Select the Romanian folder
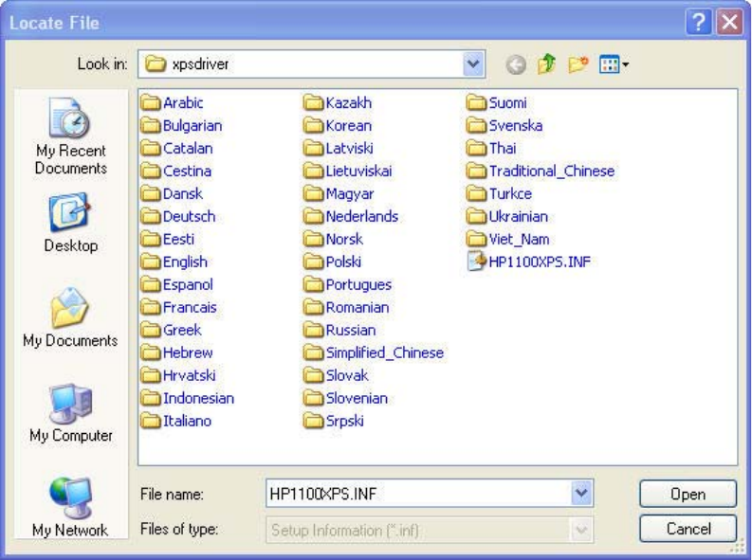This screenshot has height=560, width=752. tap(346, 307)
